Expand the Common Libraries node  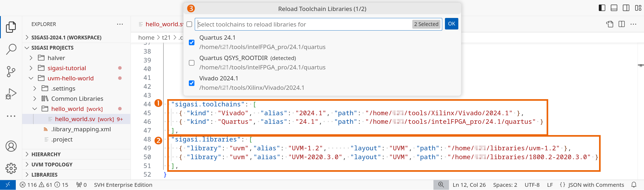pyautogui.click(x=35, y=99)
